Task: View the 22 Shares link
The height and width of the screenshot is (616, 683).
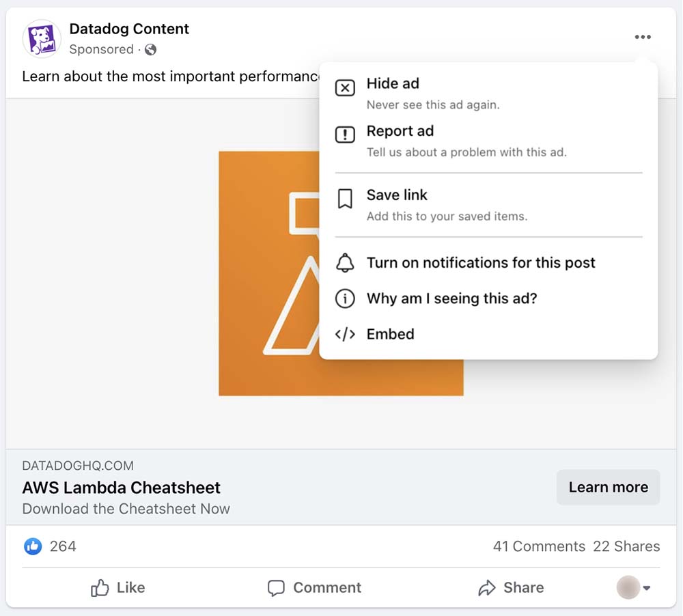Action: [x=626, y=546]
